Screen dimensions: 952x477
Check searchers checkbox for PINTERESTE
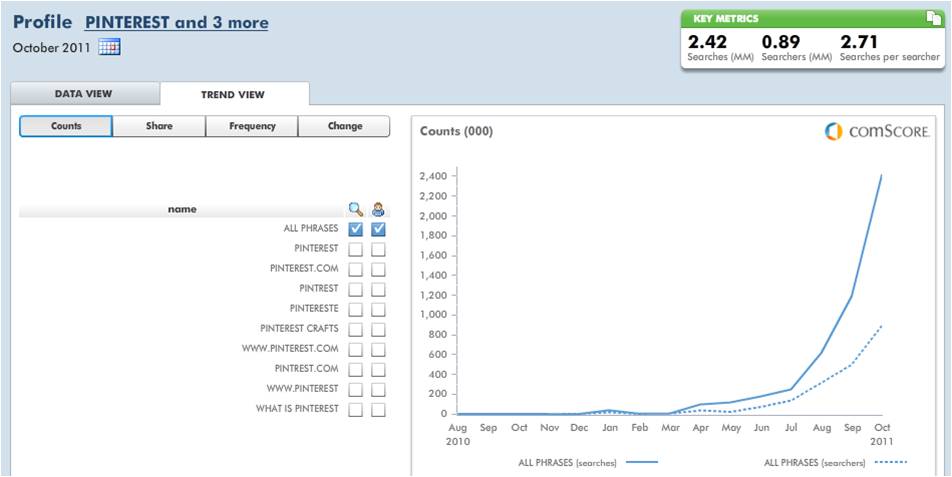pos(378,309)
